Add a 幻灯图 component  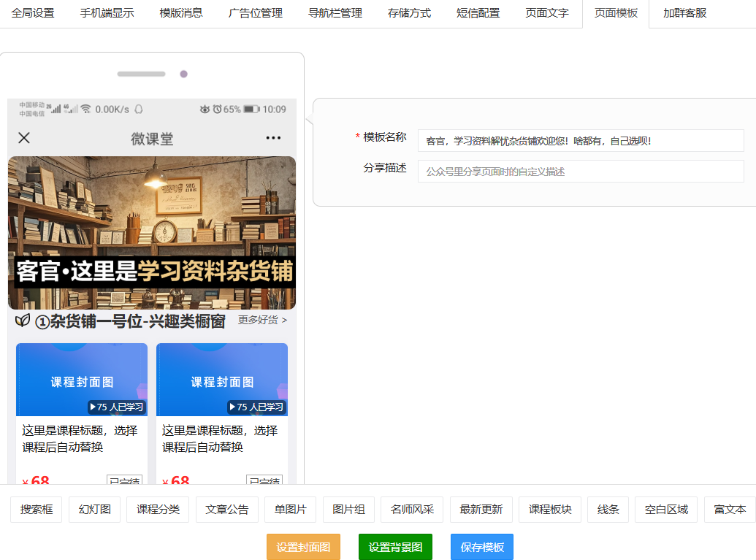[x=95, y=510]
